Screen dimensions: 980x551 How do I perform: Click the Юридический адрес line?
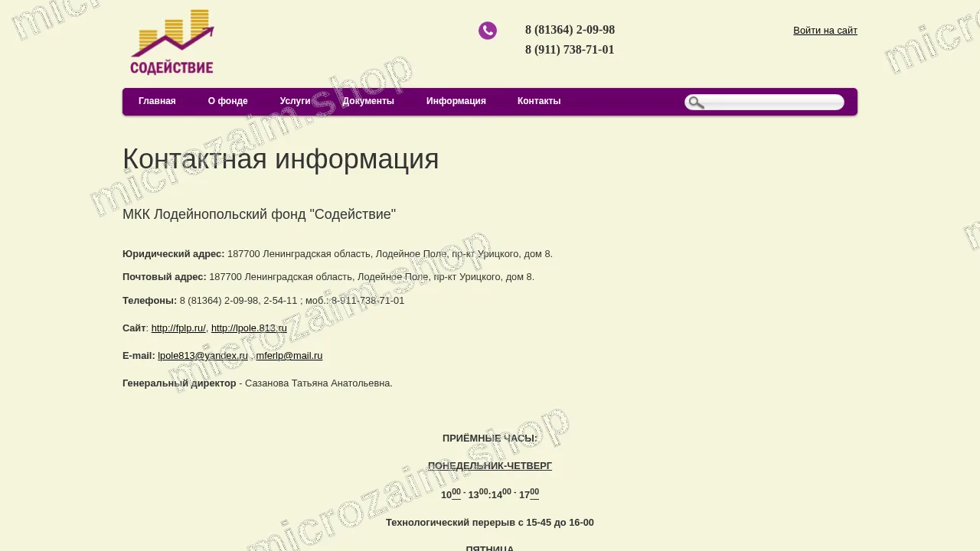pos(338,254)
